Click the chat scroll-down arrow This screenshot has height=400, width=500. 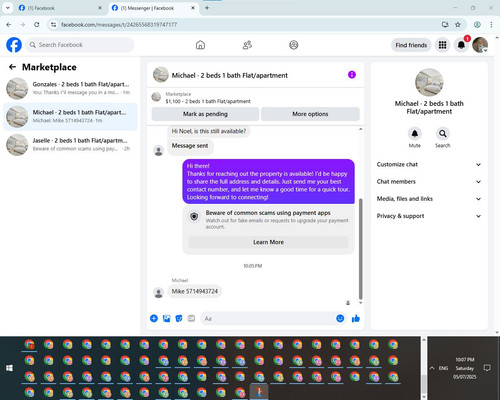pos(360,302)
